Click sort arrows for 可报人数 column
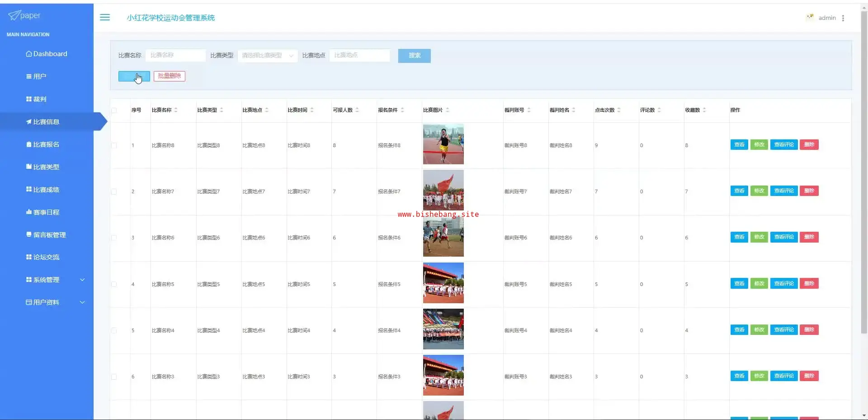 coord(357,110)
